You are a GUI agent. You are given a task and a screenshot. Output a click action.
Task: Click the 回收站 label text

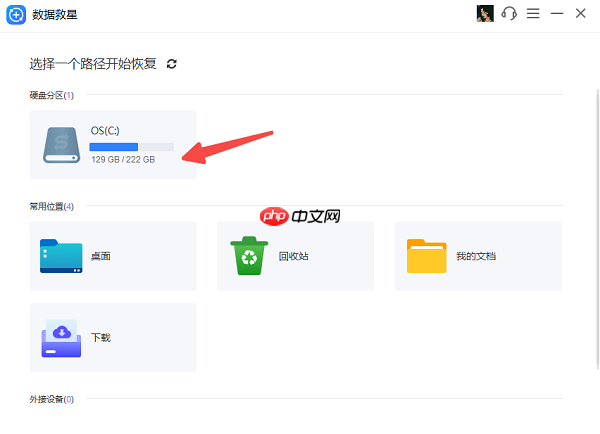click(293, 257)
